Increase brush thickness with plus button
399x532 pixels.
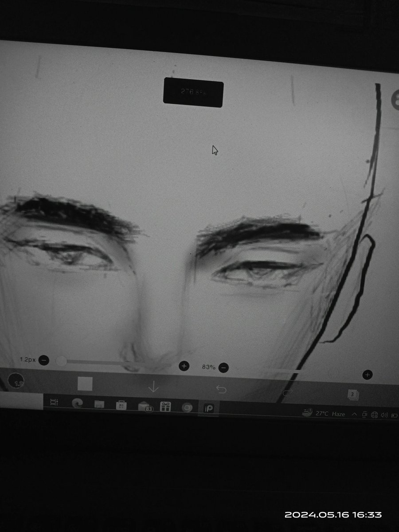[x=184, y=366]
